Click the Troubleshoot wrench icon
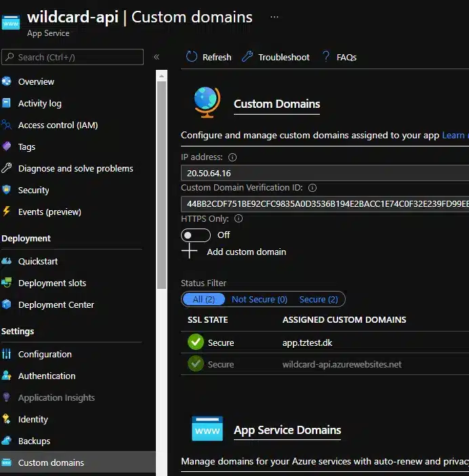The height and width of the screenshot is (476, 469). tap(247, 56)
